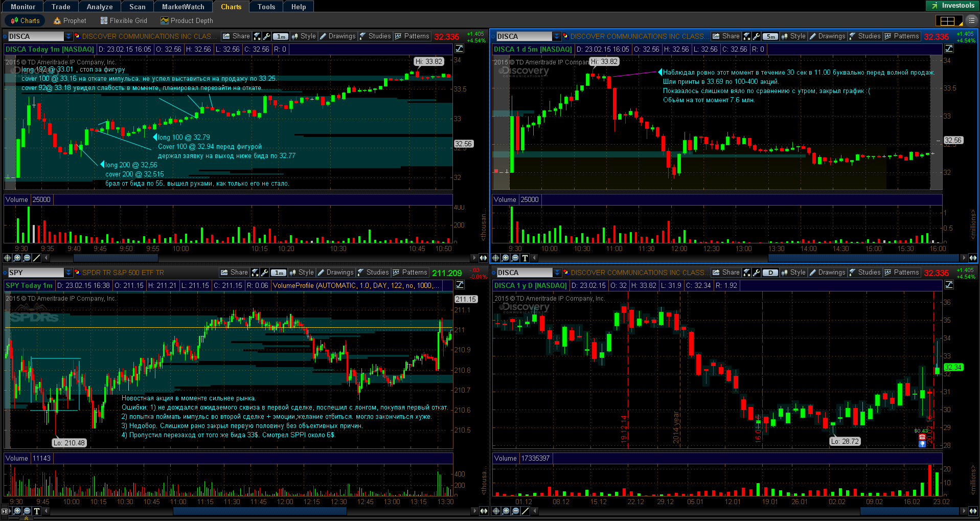Expand the SPY symbol dropdown
980x521 pixels.
point(68,273)
